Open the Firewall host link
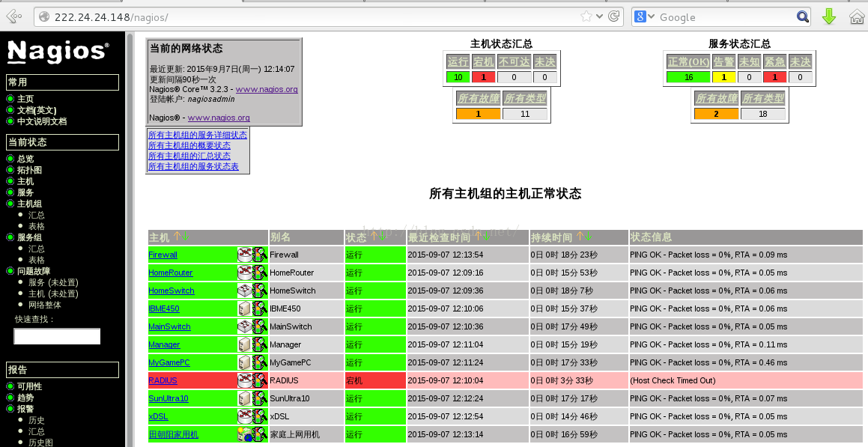 pos(163,255)
